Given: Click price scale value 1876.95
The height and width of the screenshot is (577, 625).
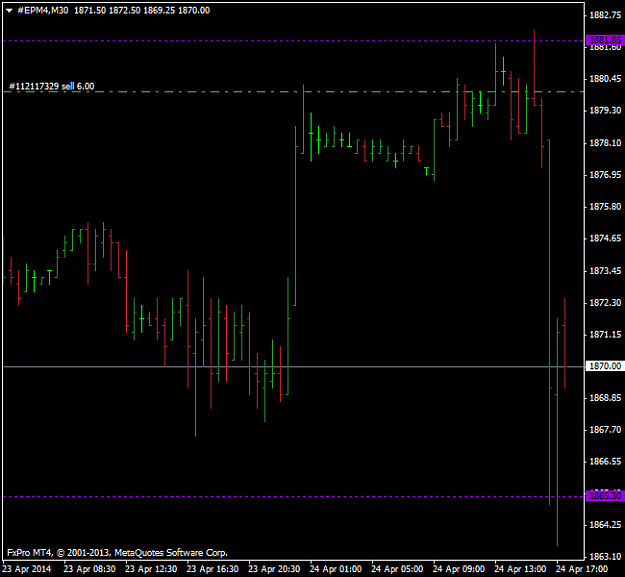Looking at the screenshot, I should pos(605,175).
